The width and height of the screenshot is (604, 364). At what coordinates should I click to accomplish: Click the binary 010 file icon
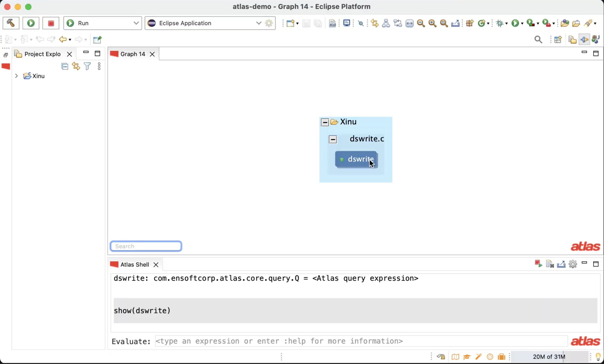332,23
